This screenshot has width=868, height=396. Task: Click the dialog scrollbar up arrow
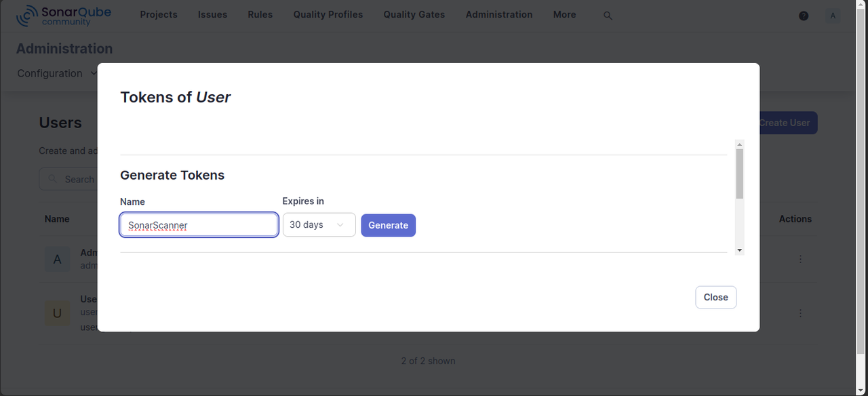(740, 144)
